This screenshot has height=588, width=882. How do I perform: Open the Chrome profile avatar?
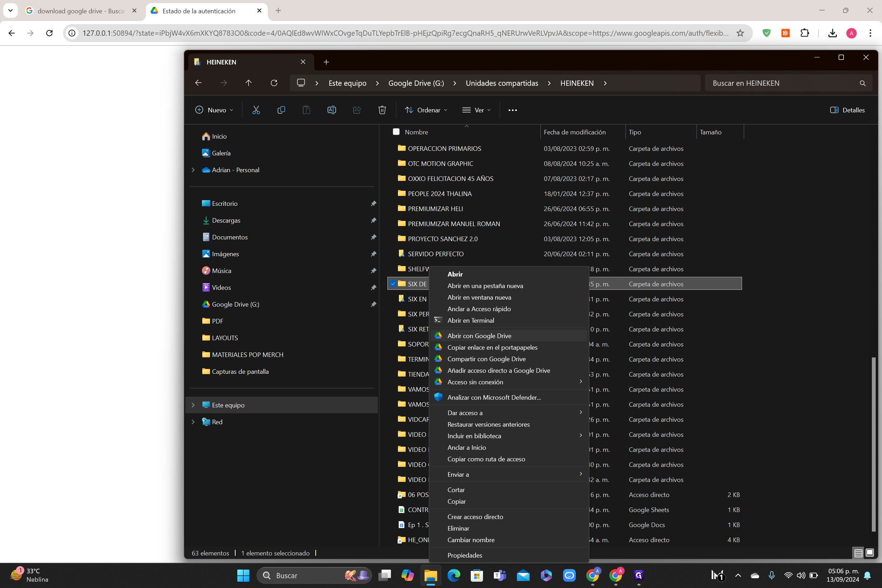click(851, 33)
